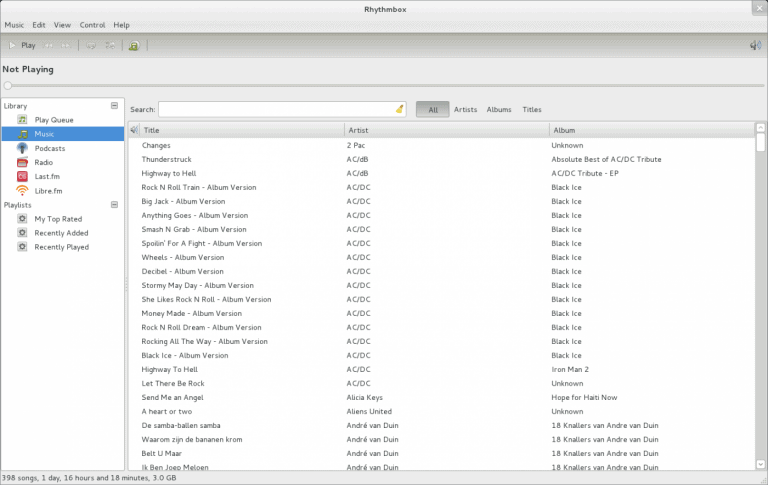The height and width of the screenshot is (485, 768).
Task: Open the Music menu
Action: (x=14, y=24)
